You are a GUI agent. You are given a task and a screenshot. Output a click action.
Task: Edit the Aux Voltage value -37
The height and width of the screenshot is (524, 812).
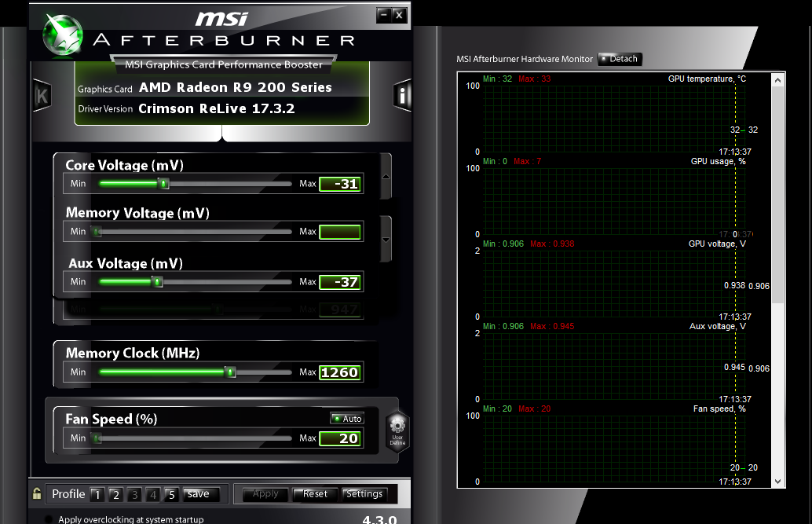[x=340, y=282]
